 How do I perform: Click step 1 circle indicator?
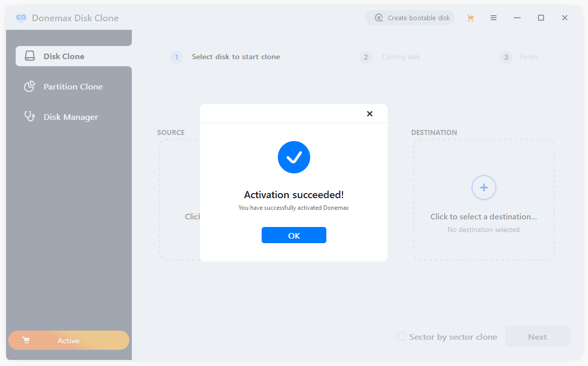pos(176,57)
